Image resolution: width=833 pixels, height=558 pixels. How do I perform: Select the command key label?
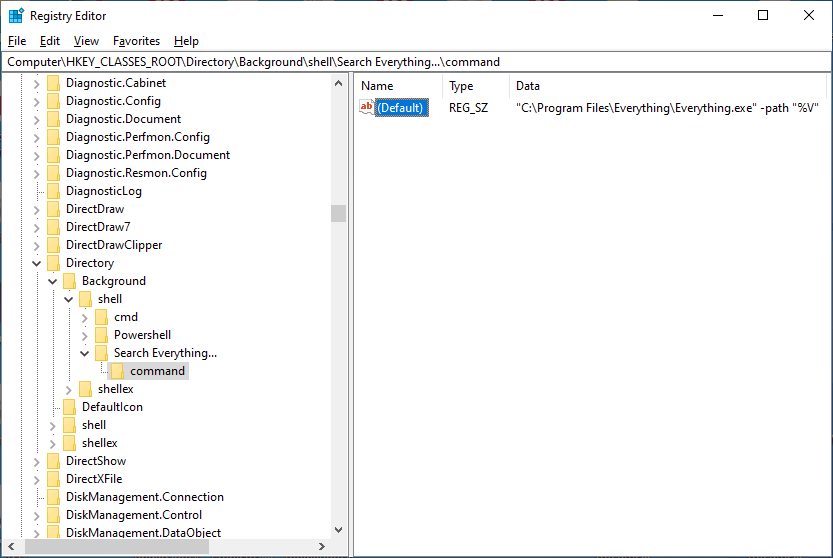tap(157, 371)
